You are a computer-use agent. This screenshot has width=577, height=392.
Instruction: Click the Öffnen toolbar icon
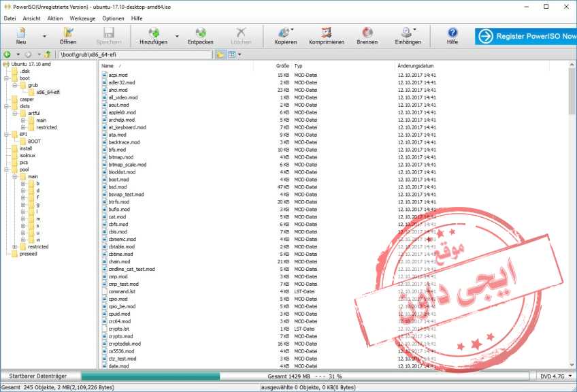(68, 35)
